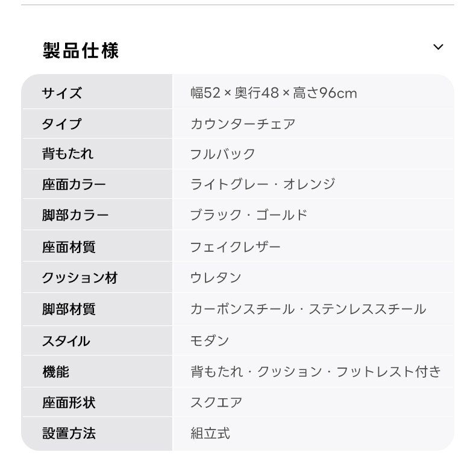Click the value フェイクレザー
Screen dimensions: 476x467
pos(236,246)
